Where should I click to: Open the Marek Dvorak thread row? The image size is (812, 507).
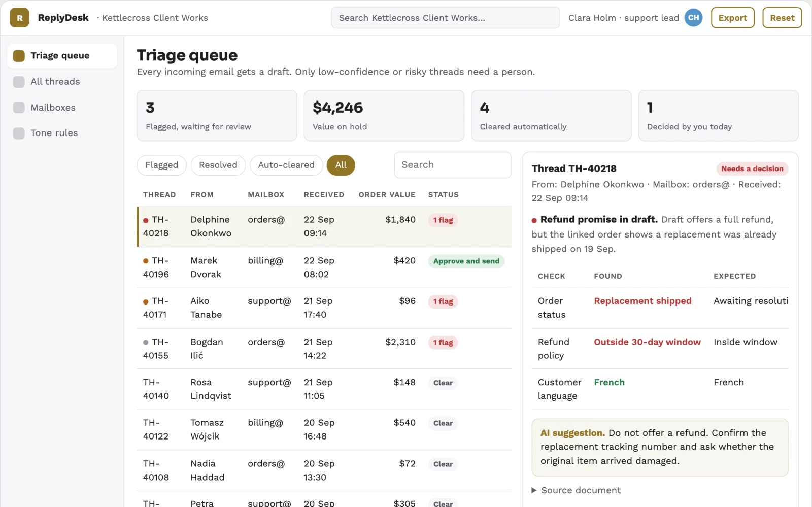[324, 267]
